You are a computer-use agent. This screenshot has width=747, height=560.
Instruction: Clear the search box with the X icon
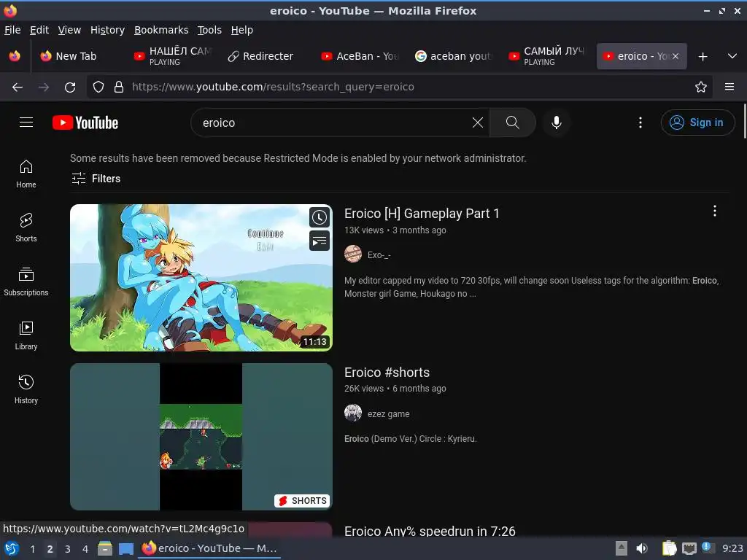click(x=477, y=122)
